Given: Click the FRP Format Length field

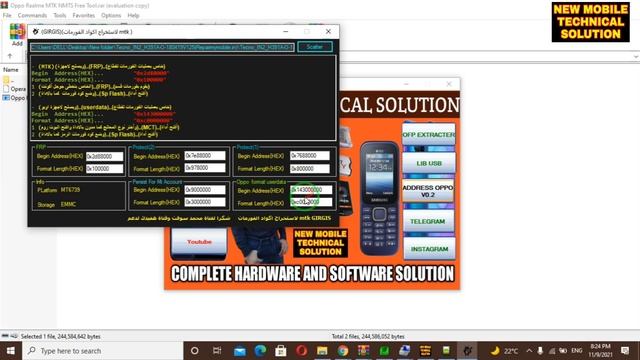Looking at the screenshot, I should (x=104, y=169).
